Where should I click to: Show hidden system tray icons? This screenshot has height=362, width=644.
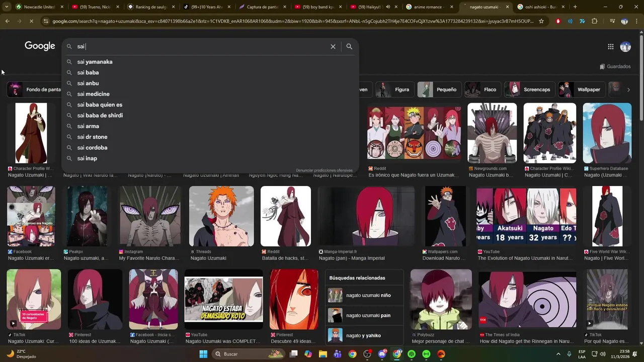(558, 354)
